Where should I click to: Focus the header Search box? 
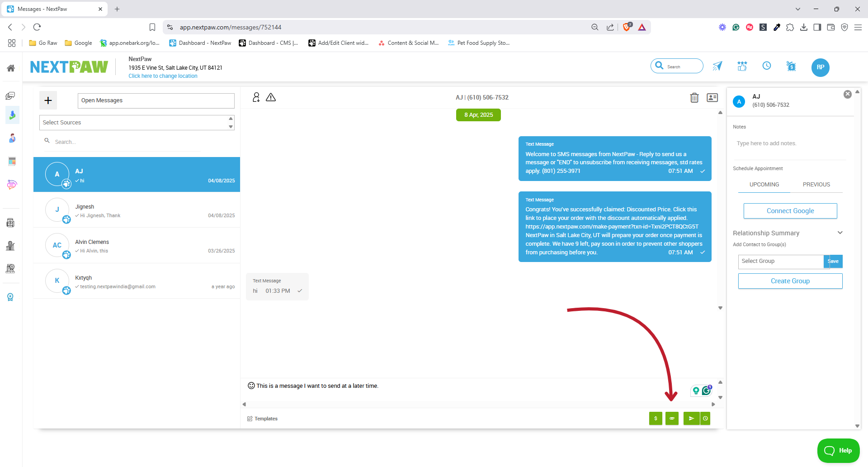[x=677, y=66]
